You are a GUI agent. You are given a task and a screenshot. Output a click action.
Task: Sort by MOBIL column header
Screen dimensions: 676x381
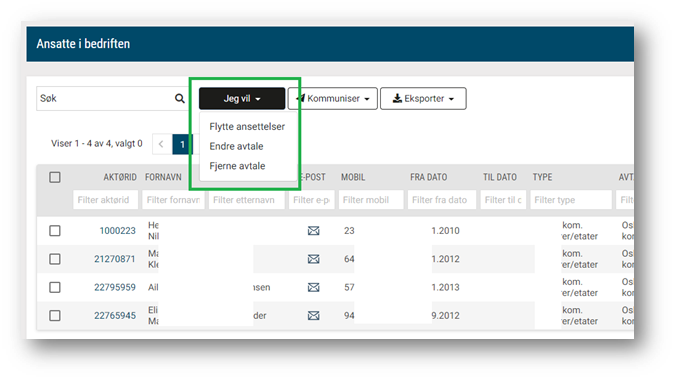click(x=353, y=177)
